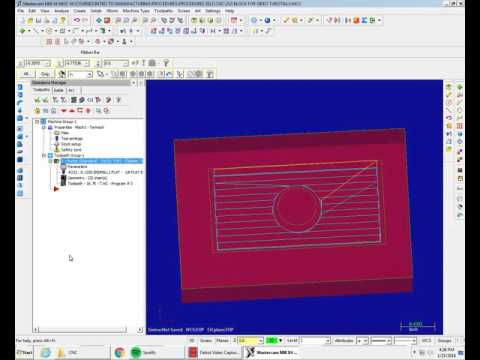The height and width of the screenshot is (360, 480).
Task: Open Chrome from the taskbar
Action: [x=120, y=352]
